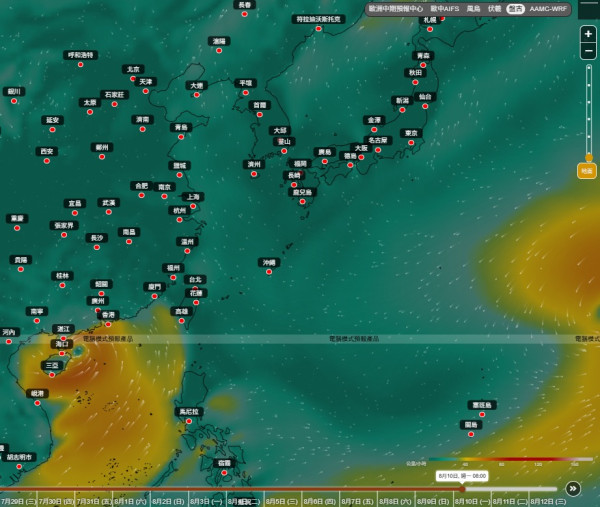600x507 pixels.
Task: Switch to 歐洲中期預報中心 model tab
Action: [396, 9]
